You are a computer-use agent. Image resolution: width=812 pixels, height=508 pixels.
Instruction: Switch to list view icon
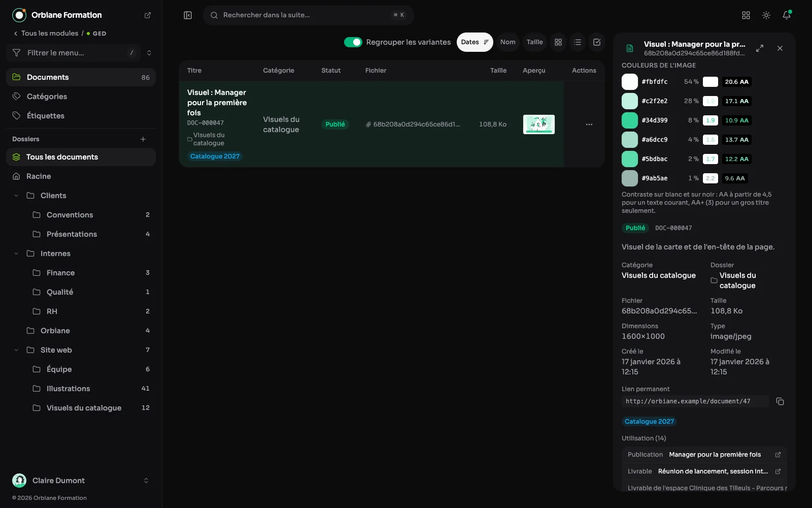pyautogui.click(x=578, y=42)
